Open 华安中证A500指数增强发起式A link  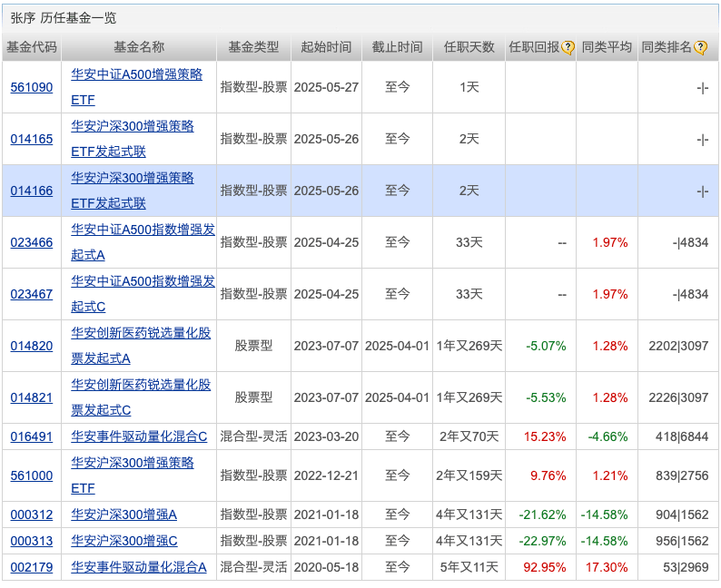143,242
